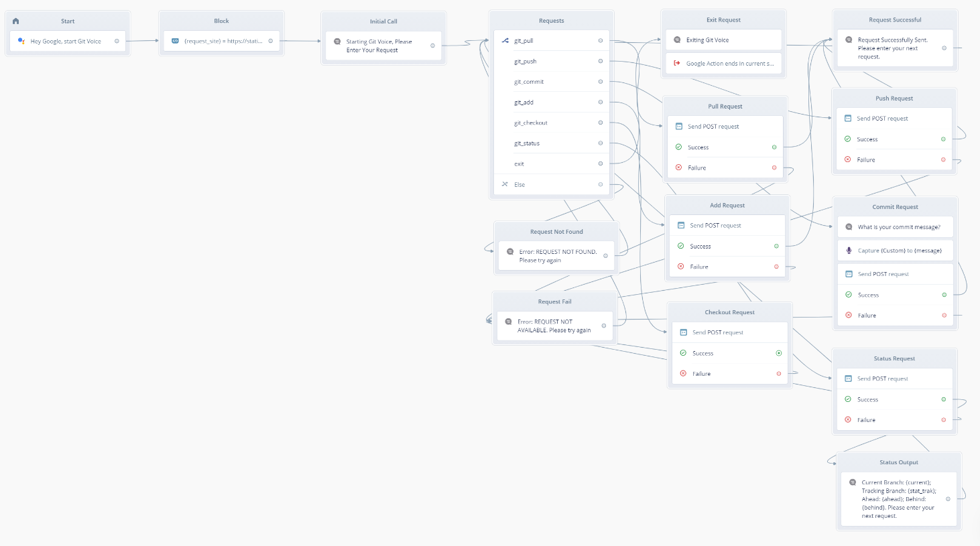This screenshot has width=980, height=546.
Task: Click the speak icon in Initial Call block
Action: coord(337,42)
